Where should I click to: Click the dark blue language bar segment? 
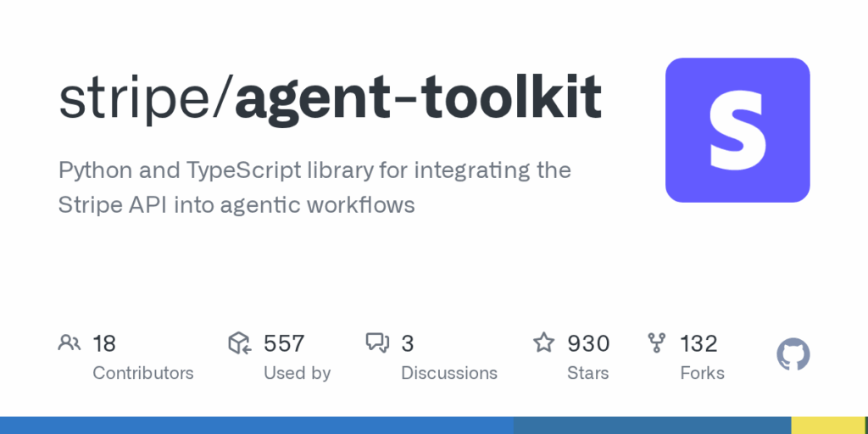tap(652, 426)
